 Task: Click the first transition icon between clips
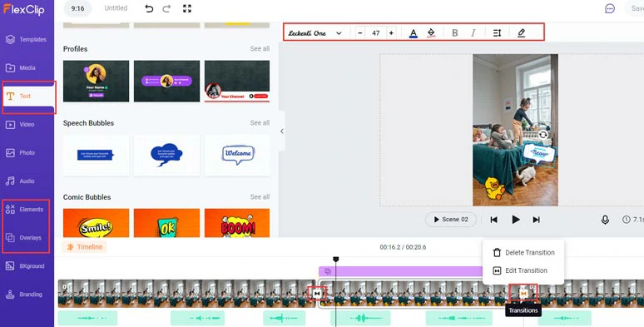(x=317, y=294)
